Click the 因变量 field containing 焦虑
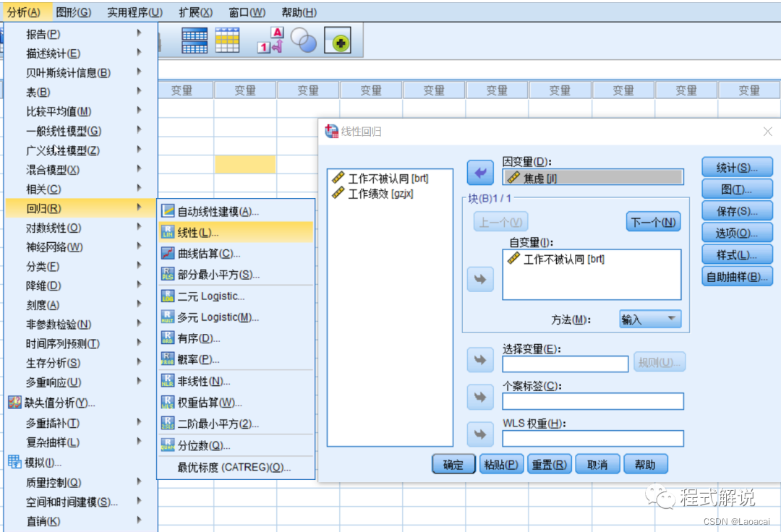The width and height of the screenshot is (781, 532). click(593, 177)
